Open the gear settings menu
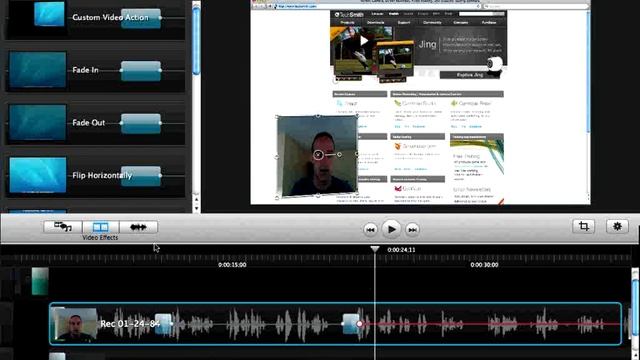The width and height of the screenshot is (640, 360). [617, 226]
